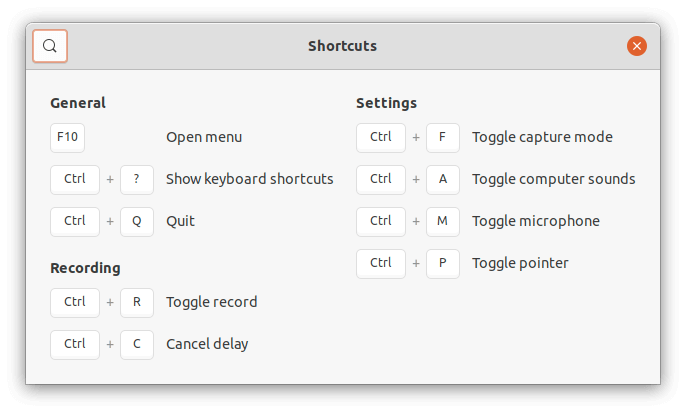The image size is (686, 413).
Task: Select the Cancel delay label
Action: [x=207, y=344]
